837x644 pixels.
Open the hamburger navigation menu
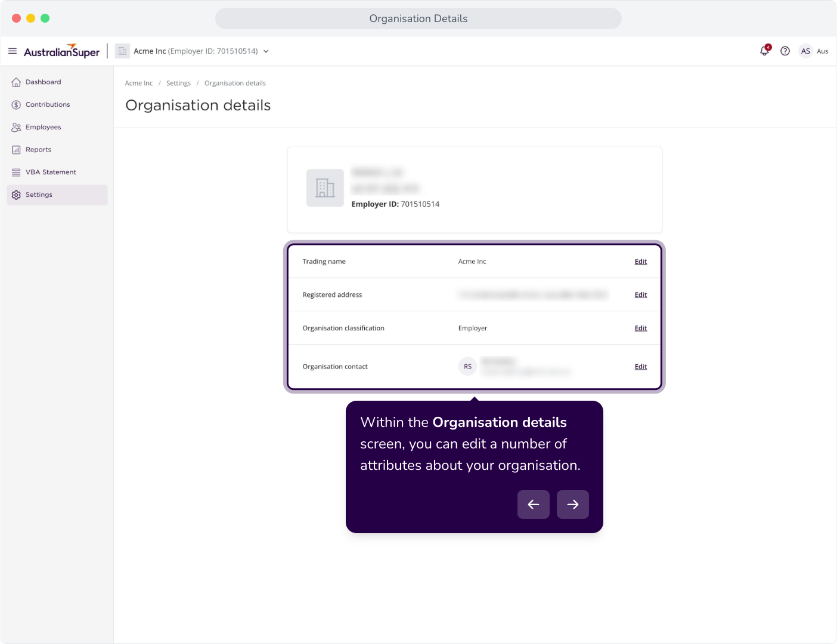click(13, 51)
